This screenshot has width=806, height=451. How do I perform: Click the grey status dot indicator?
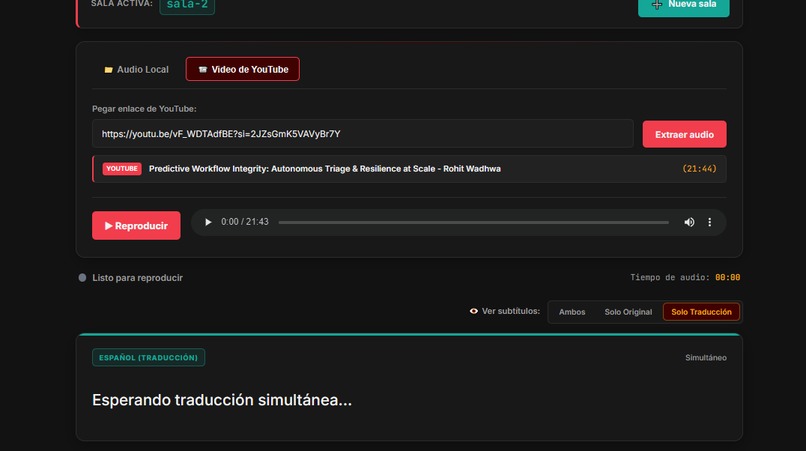[x=82, y=278]
